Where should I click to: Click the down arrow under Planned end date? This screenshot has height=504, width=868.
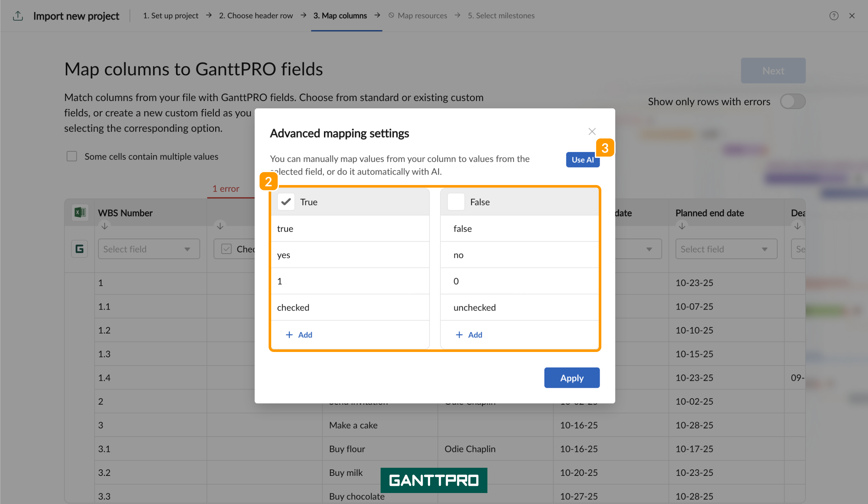point(682,226)
